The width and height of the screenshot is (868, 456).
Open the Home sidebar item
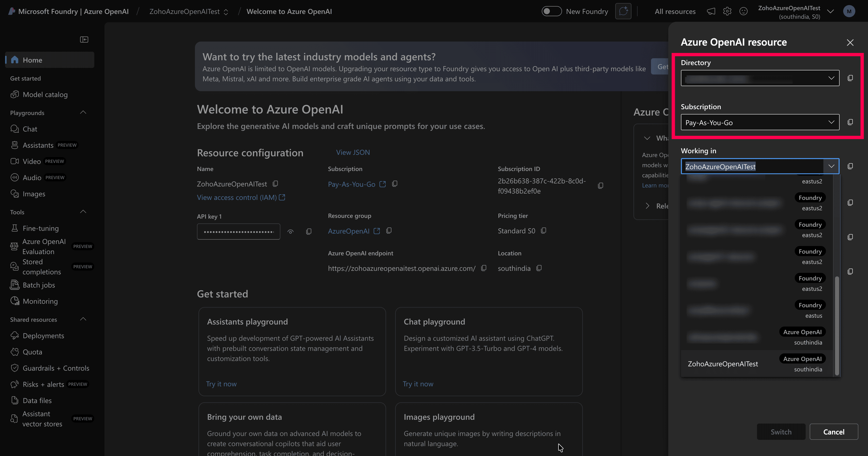(x=49, y=60)
